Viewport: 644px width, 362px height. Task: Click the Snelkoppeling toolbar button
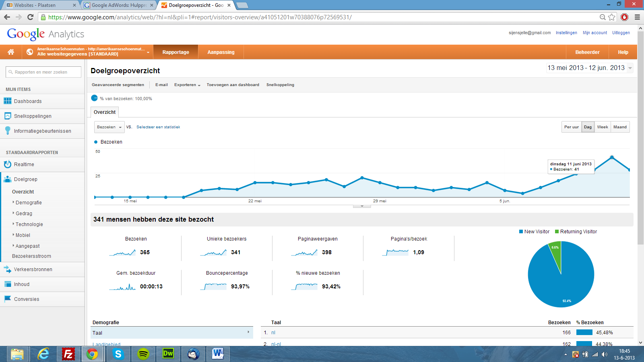[x=280, y=85]
